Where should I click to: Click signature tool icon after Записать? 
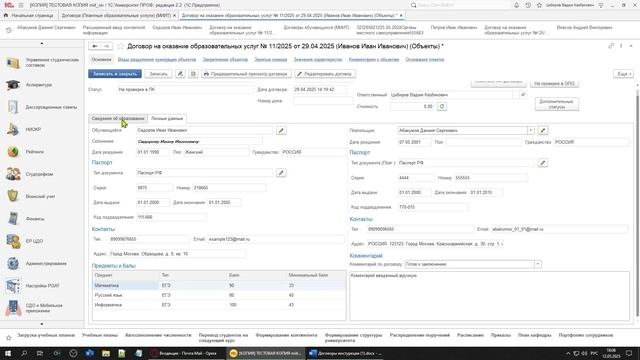point(180,74)
